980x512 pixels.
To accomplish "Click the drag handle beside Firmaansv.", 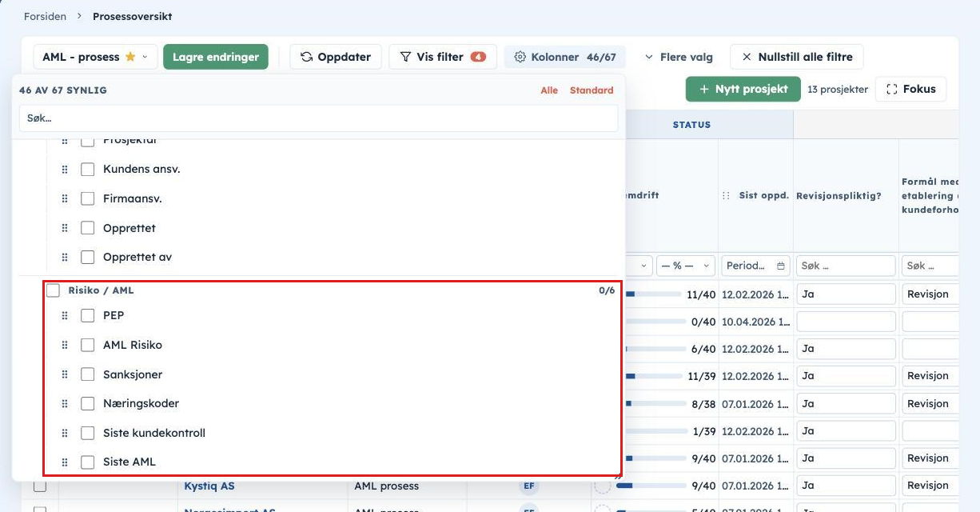I will [x=65, y=199].
